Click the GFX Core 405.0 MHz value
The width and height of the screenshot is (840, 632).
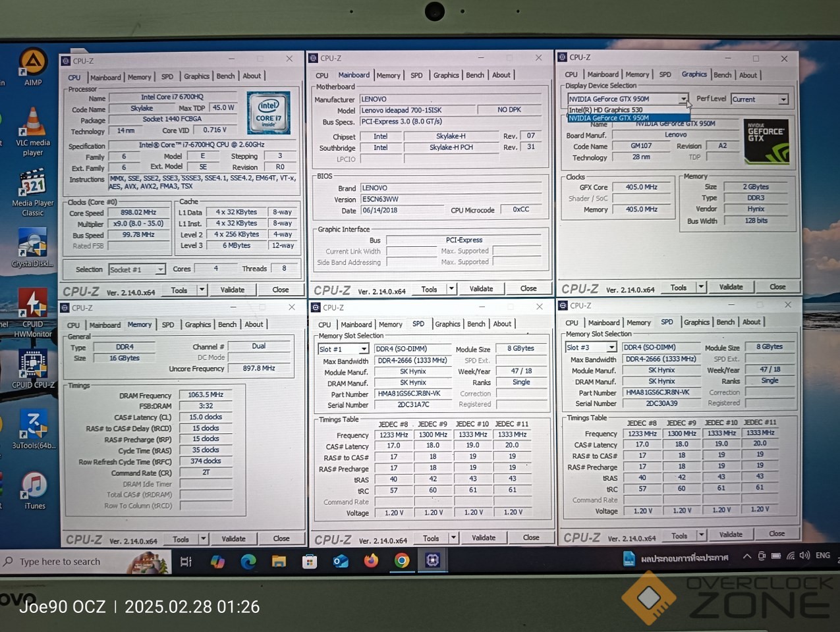click(x=642, y=187)
